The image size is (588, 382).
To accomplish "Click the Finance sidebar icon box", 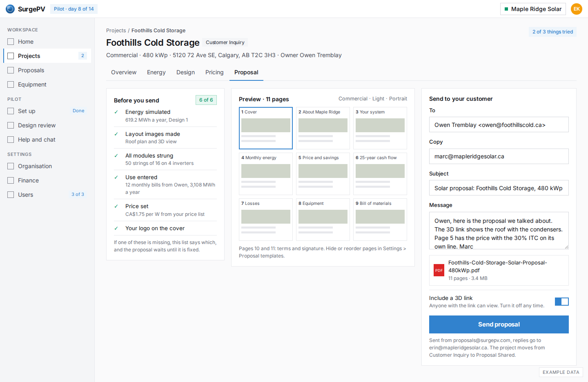I will coord(11,180).
